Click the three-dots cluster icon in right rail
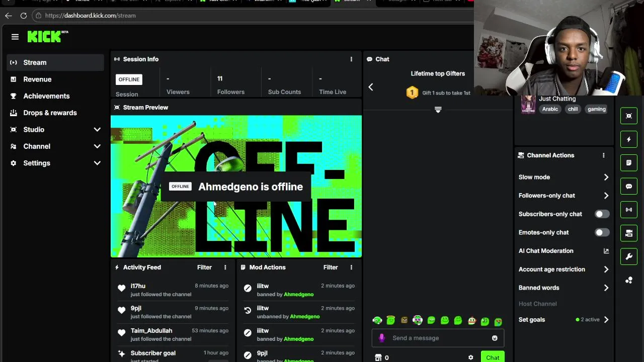Screen dimensions: 644x362 click(x=629, y=280)
